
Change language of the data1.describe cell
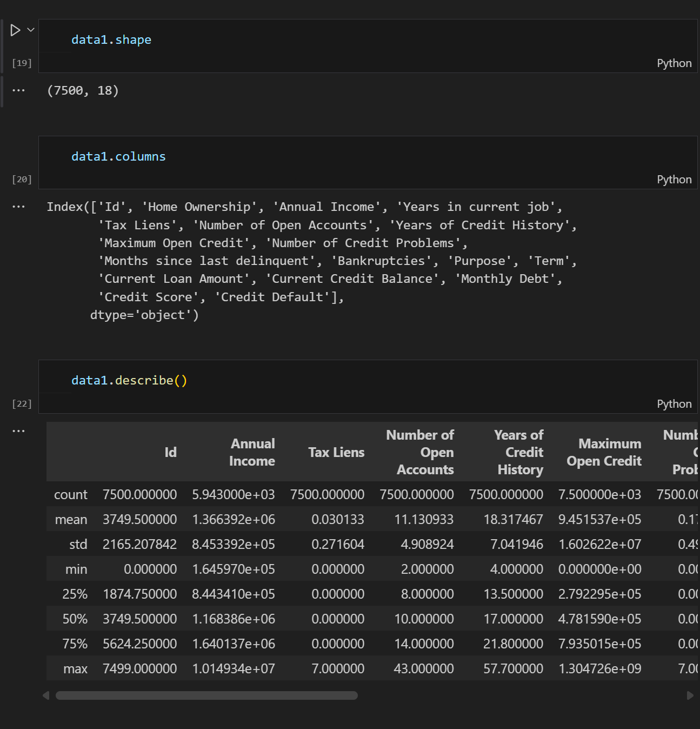coord(674,404)
